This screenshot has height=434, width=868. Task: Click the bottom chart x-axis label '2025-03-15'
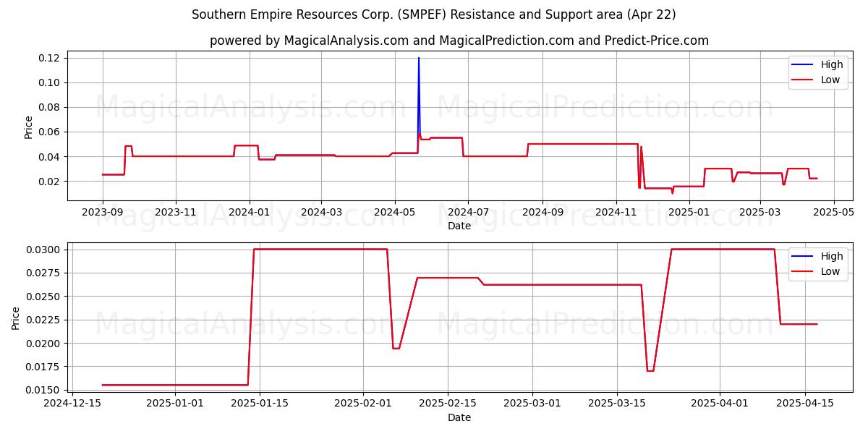[618, 404]
